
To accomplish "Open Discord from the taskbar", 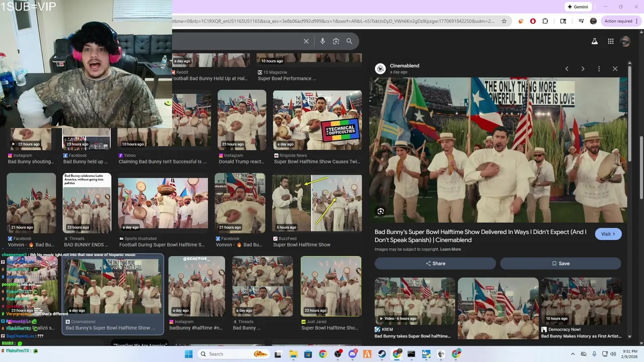I will tap(353, 354).
